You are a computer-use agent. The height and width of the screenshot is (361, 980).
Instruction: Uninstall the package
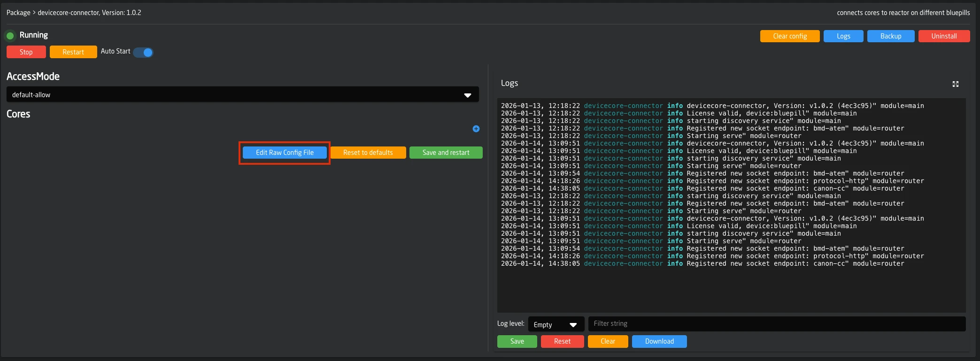click(x=944, y=36)
